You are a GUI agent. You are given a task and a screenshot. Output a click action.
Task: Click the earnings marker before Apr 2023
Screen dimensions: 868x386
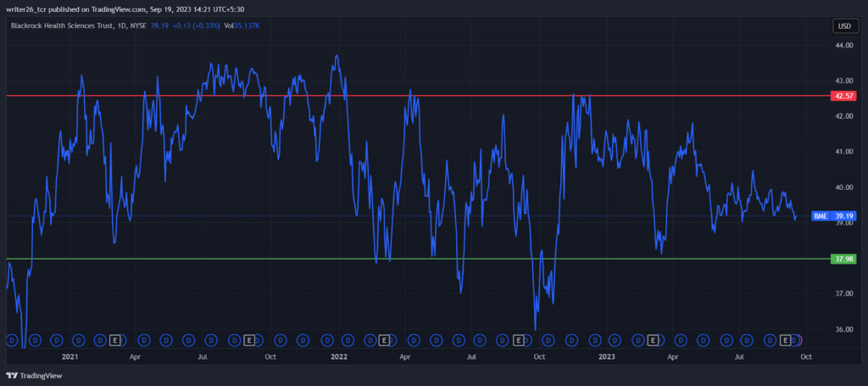[653, 340]
